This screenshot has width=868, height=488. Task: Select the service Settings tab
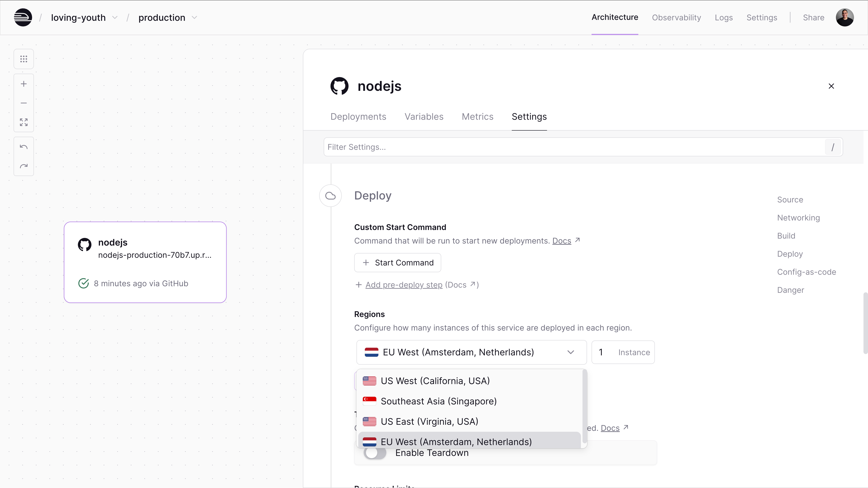pyautogui.click(x=529, y=117)
